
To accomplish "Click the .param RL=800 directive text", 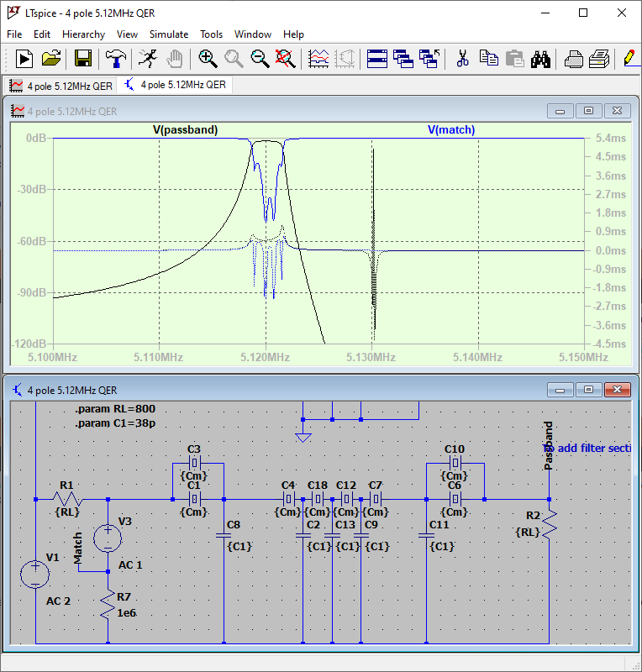I will (115, 409).
